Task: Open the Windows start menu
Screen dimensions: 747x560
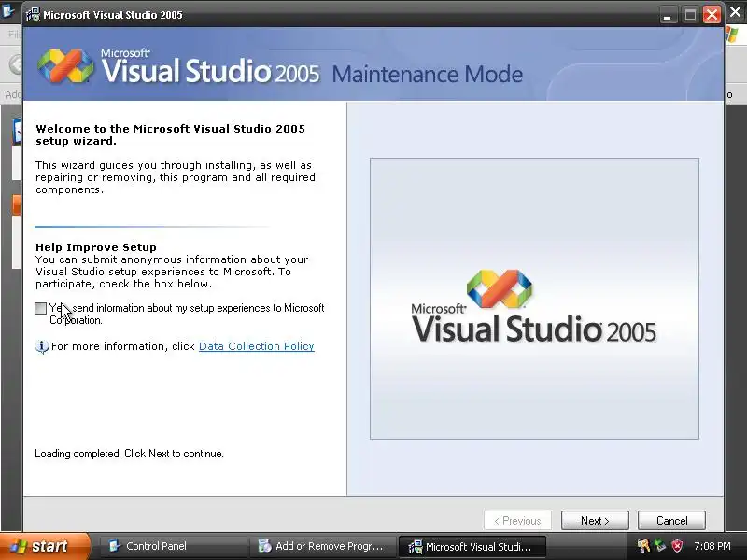Action: [x=45, y=546]
